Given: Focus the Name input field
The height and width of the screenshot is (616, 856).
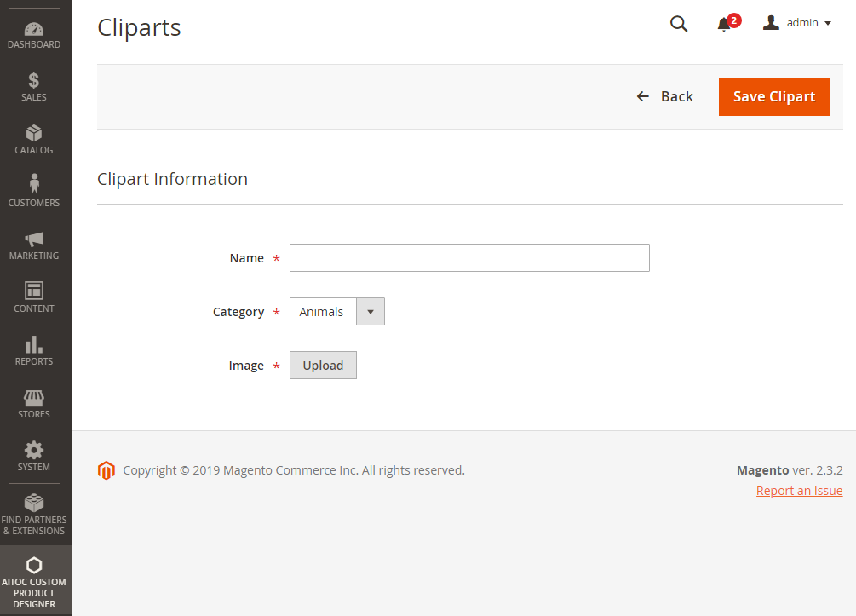Looking at the screenshot, I should [469, 258].
